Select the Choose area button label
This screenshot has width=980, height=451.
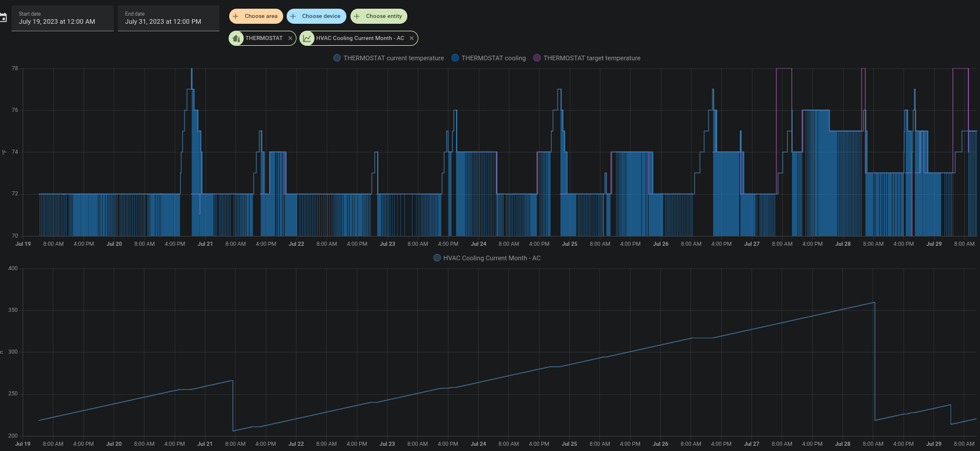[x=261, y=16]
